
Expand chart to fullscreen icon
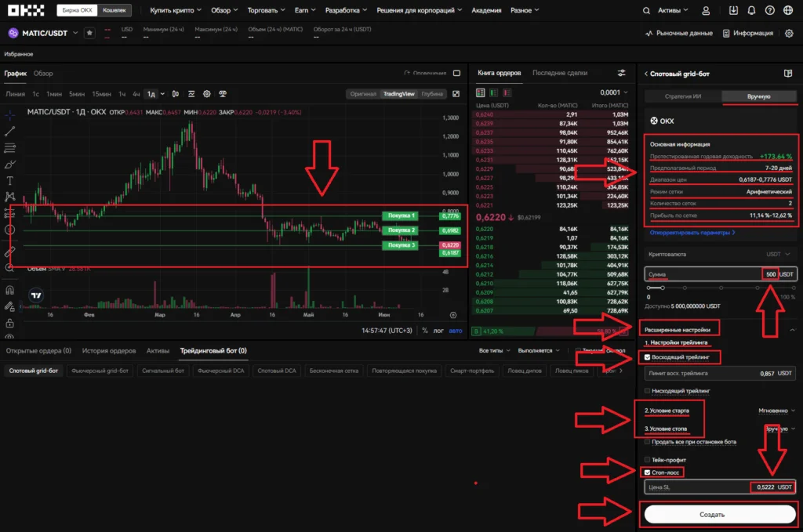[456, 94]
